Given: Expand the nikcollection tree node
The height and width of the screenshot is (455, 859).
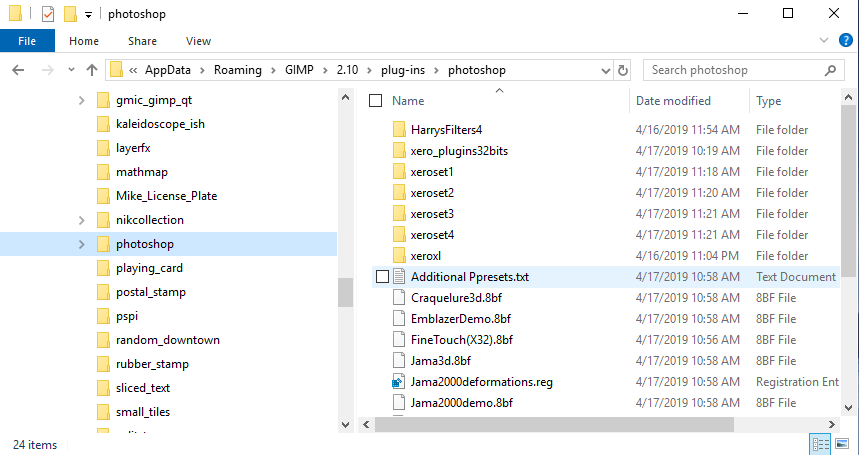Looking at the screenshot, I should click(81, 220).
